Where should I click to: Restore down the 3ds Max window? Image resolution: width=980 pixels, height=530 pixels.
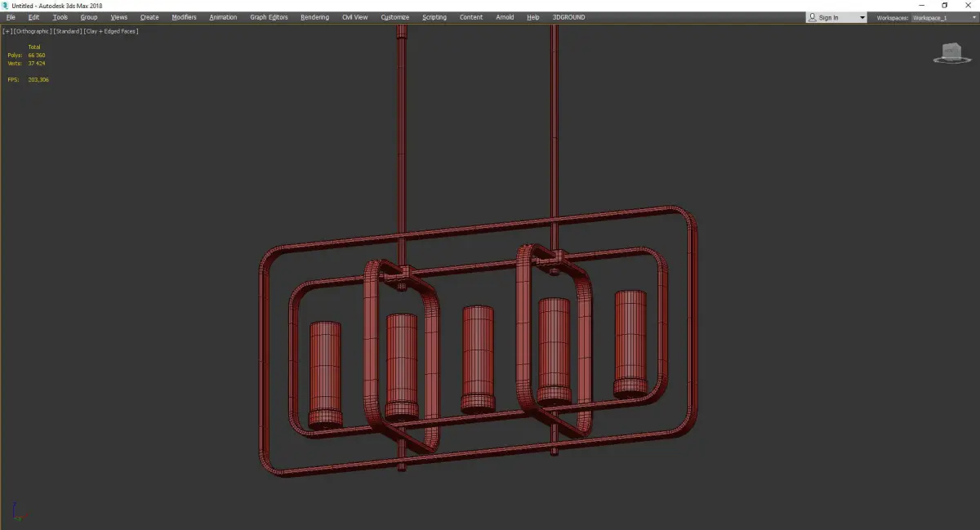point(945,5)
